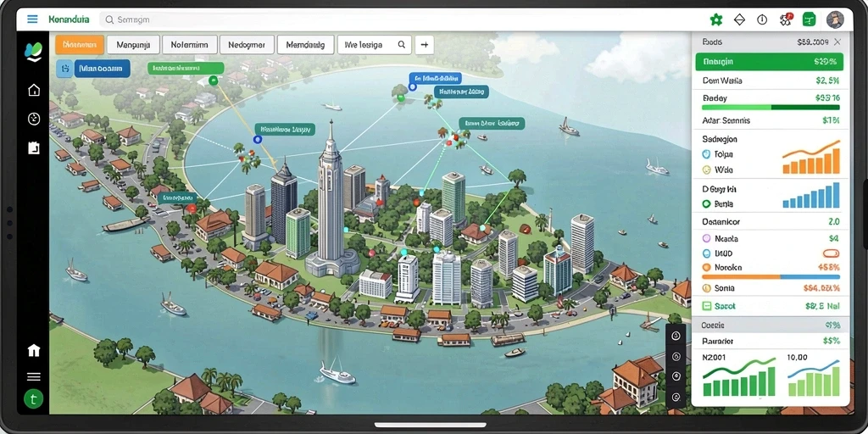868x434 pixels.
Task: Click the top round map control button
Action: click(x=676, y=336)
